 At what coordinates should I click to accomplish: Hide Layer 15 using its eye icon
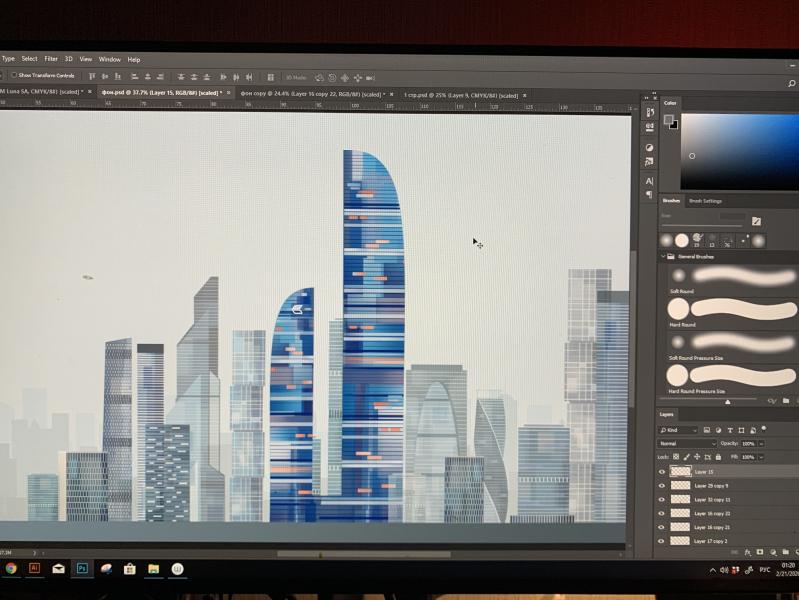(x=662, y=472)
